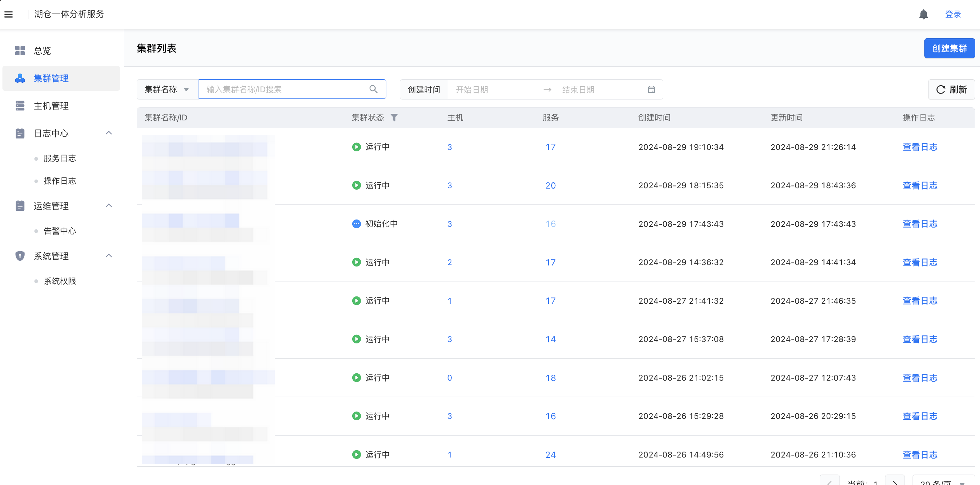Click 查看日志 for cluster created 18:15:35

tap(920, 185)
